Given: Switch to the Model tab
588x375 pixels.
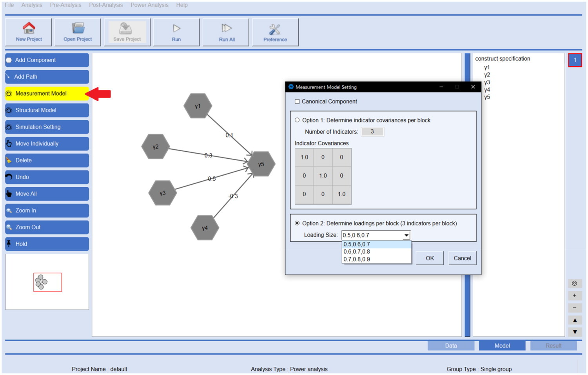Looking at the screenshot, I should 502,346.
